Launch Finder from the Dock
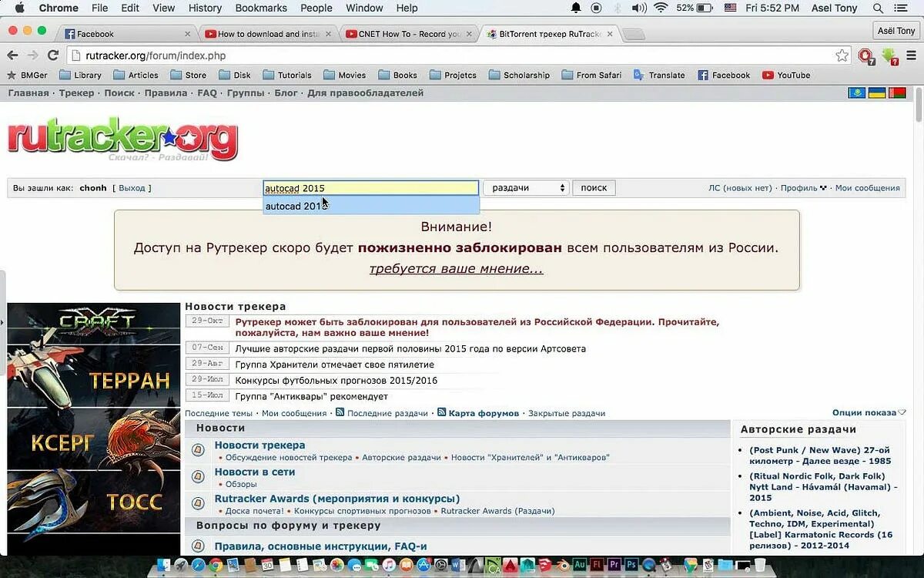Image resolution: width=924 pixels, height=578 pixels. [163, 566]
